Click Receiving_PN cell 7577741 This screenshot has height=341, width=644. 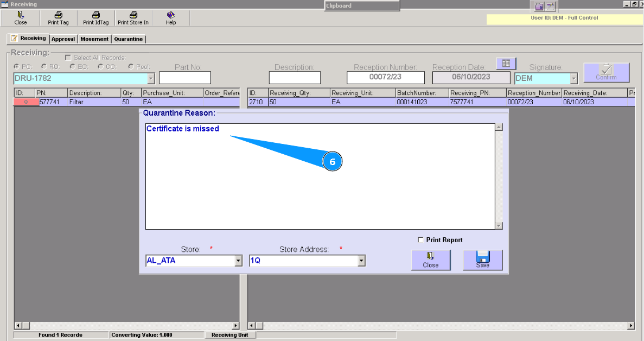477,102
